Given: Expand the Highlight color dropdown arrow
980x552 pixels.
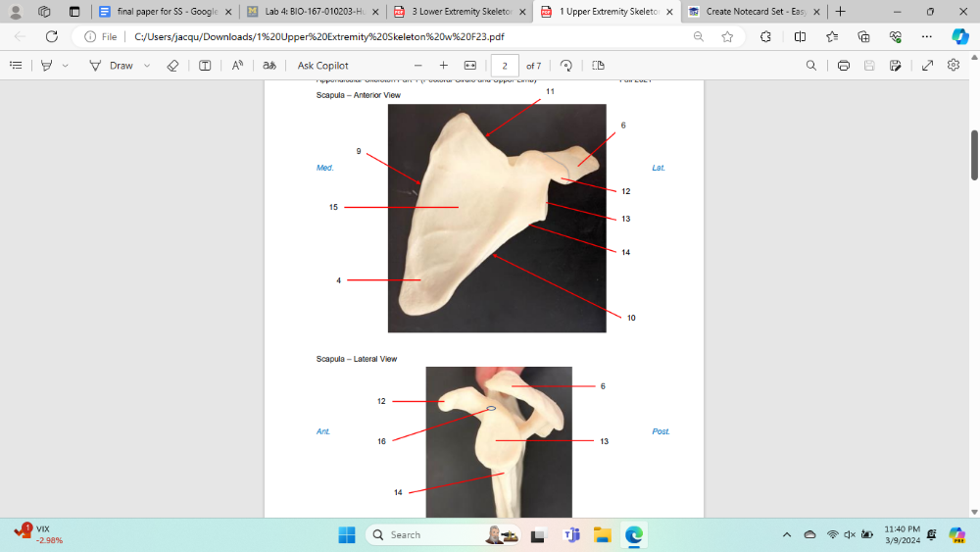Looking at the screenshot, I should (x=66, y=66).
